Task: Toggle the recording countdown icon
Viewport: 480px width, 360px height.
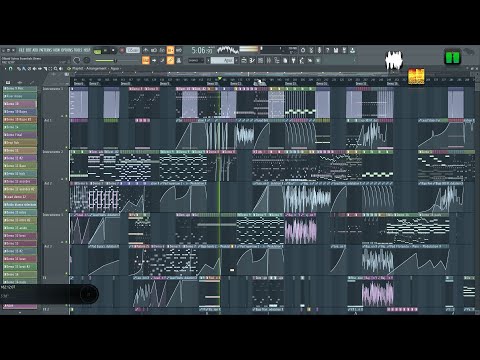Action: coord(162,50)
